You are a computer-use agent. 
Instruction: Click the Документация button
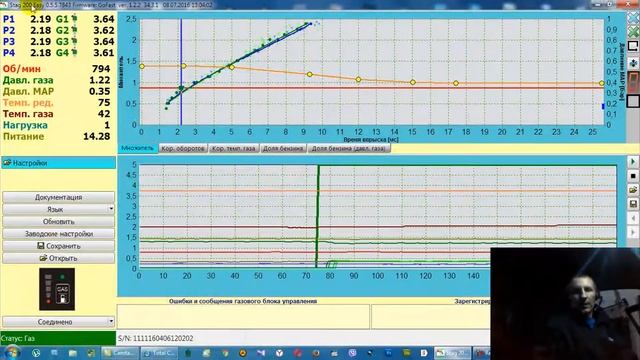pos(58,197)
